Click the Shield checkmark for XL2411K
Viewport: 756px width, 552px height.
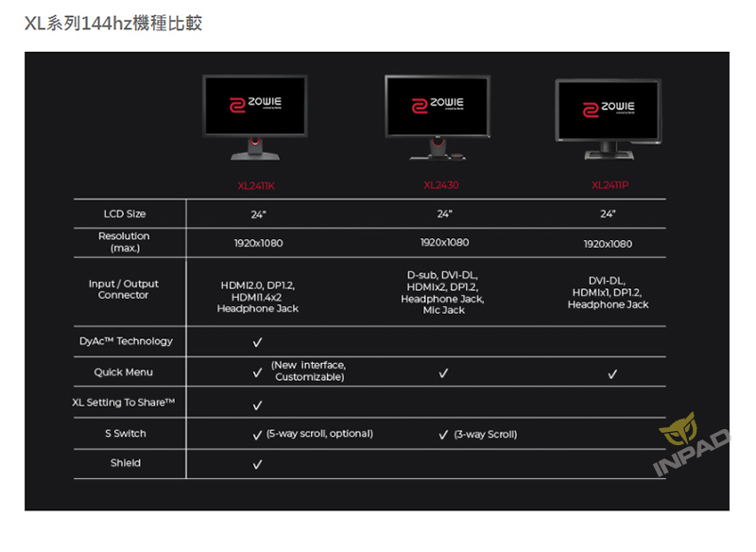click(257, 464)
